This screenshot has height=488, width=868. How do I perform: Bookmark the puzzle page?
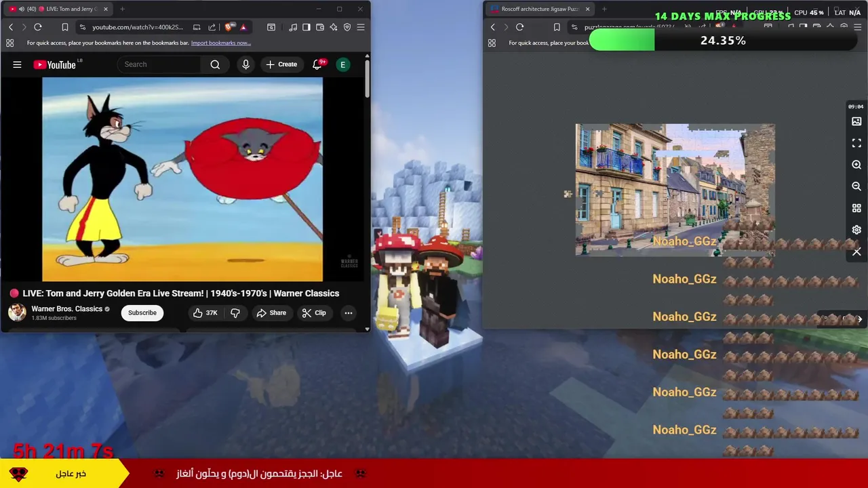click(x=557, y=27)
